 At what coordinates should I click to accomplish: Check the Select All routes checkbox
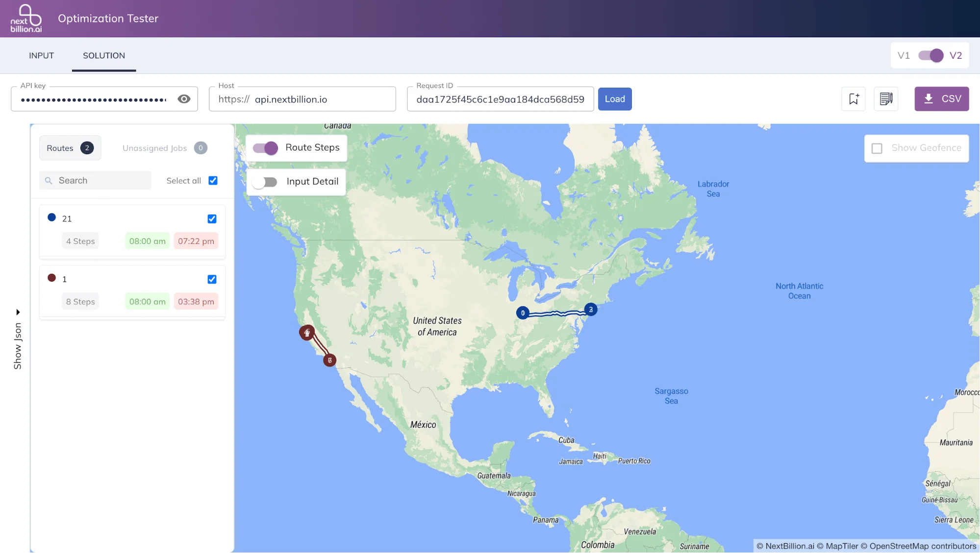213,180
